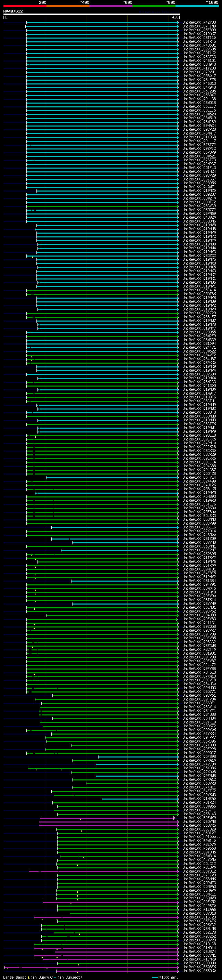Open hit UniRef100_Q2VG85
222x980 pixels.
(x=199, y=49)
